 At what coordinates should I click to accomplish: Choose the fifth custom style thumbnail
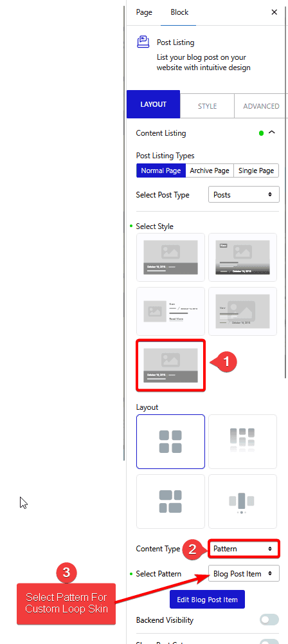pos(170,365)
